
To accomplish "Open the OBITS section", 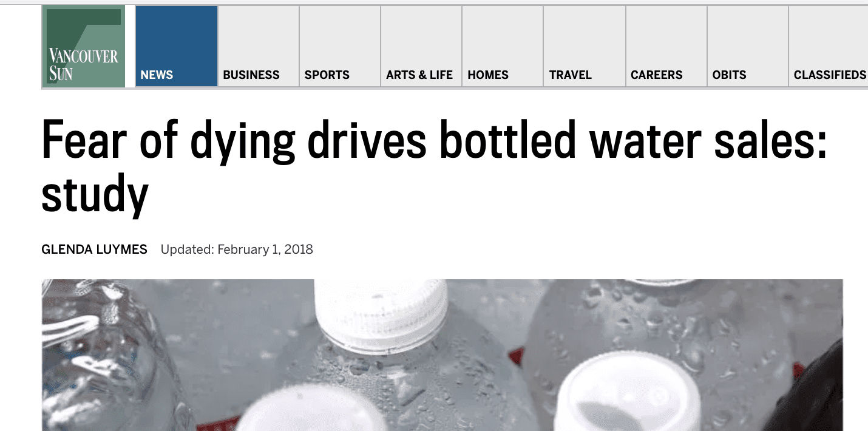I will 748,46.
